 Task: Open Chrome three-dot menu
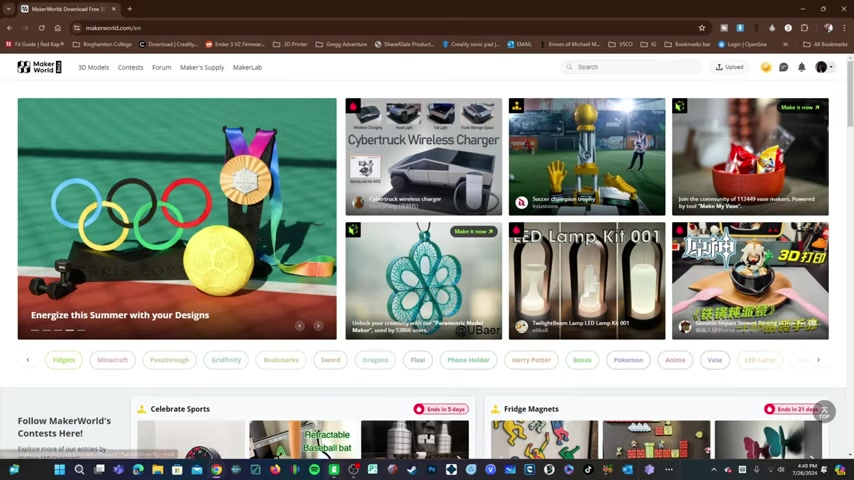(x=844, y=28)
